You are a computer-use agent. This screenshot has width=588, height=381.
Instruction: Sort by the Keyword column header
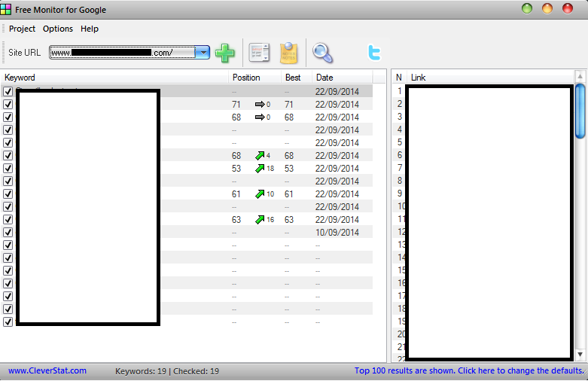(114, 78)
